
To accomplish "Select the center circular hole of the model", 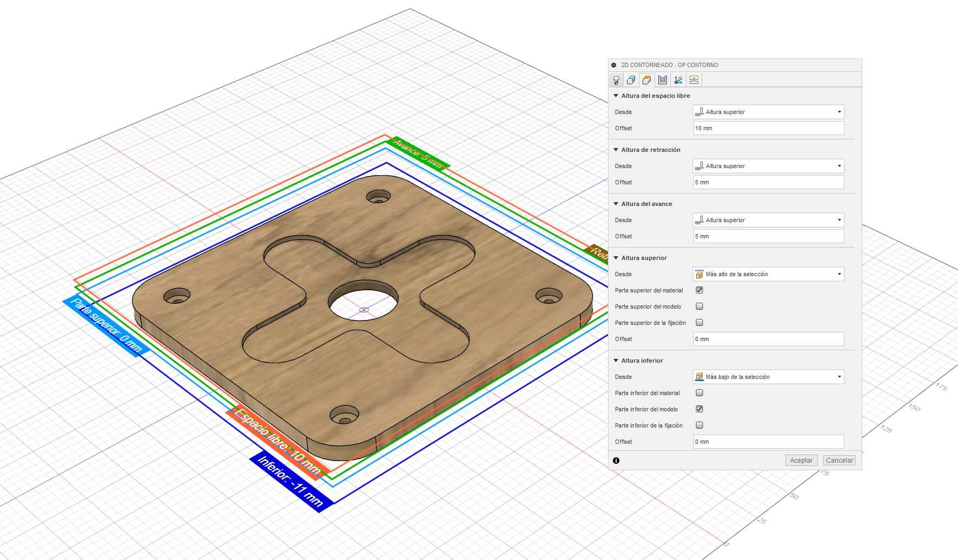I will pyautogui.click(x=364, y=299).
